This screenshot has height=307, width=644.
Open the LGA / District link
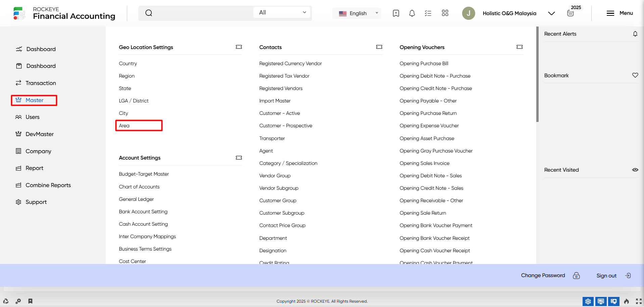coord(134,101)
